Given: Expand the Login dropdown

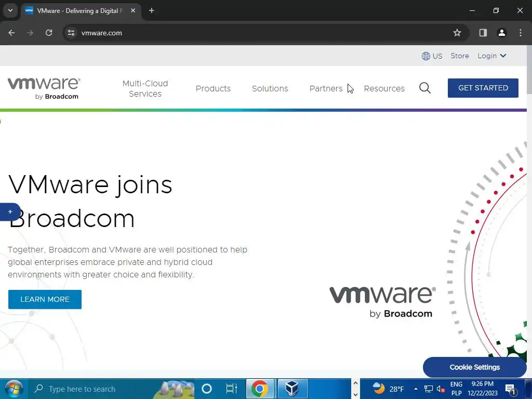Looking at the screenshot, I should 491,56.
